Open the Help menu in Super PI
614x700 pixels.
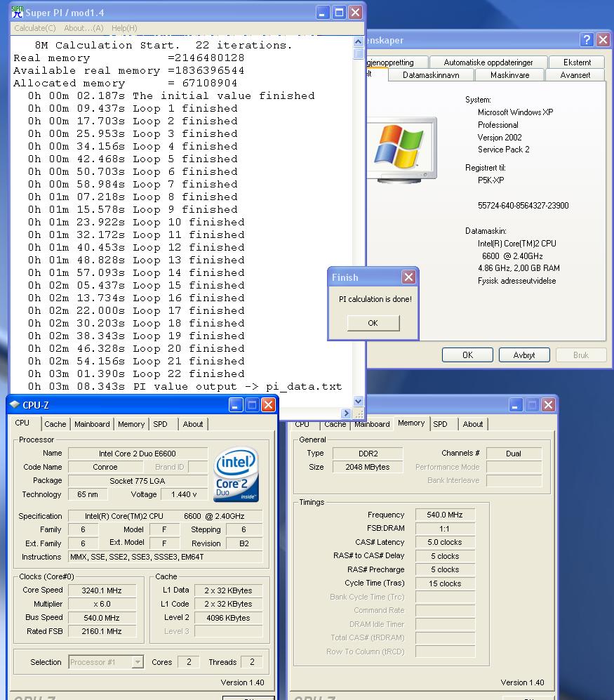pyautogui.click(x=124, y=28)
